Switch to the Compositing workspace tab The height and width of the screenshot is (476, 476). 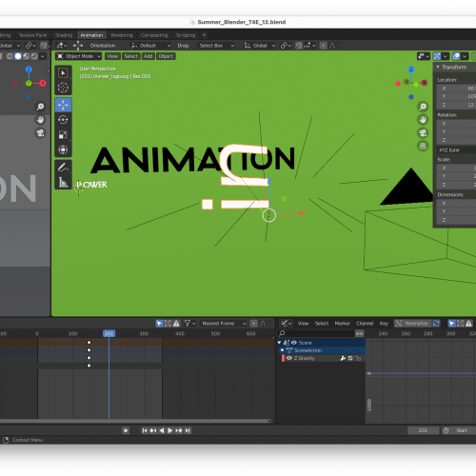(x=154, y=35)
